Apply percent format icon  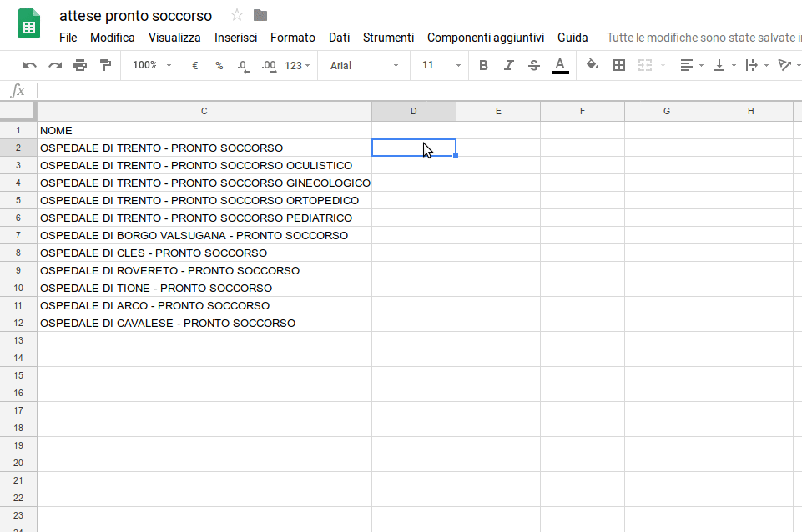(x=219, y=65)
